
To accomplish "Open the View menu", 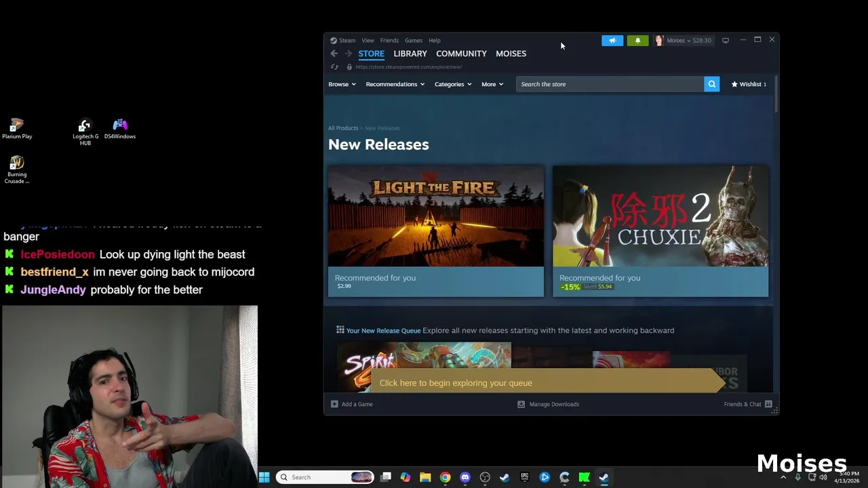I will (368, 41).
